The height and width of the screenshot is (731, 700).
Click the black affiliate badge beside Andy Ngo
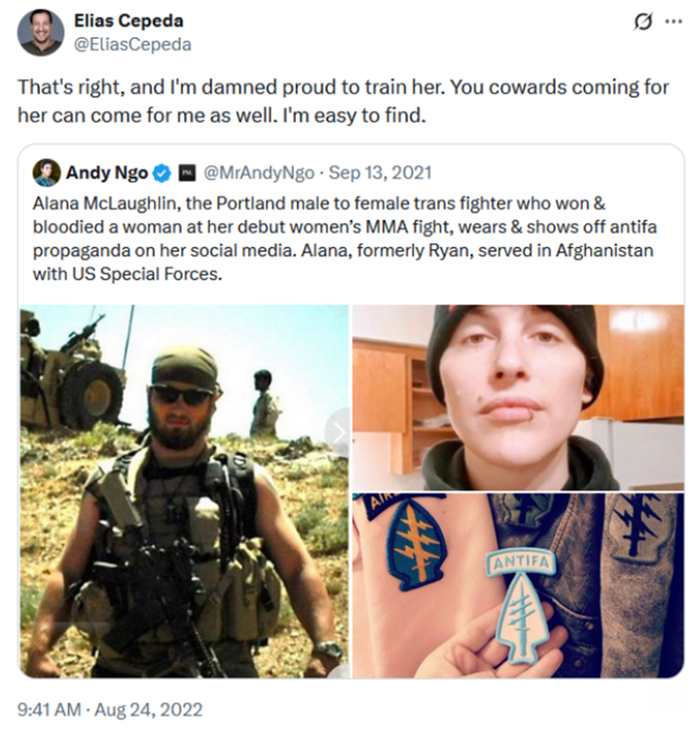186,173
